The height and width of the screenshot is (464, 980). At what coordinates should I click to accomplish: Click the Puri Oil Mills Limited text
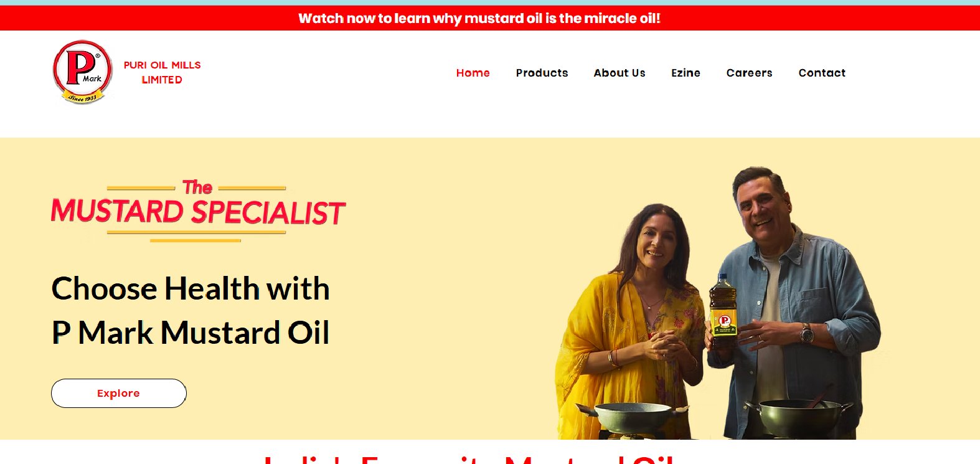(162, 72)
